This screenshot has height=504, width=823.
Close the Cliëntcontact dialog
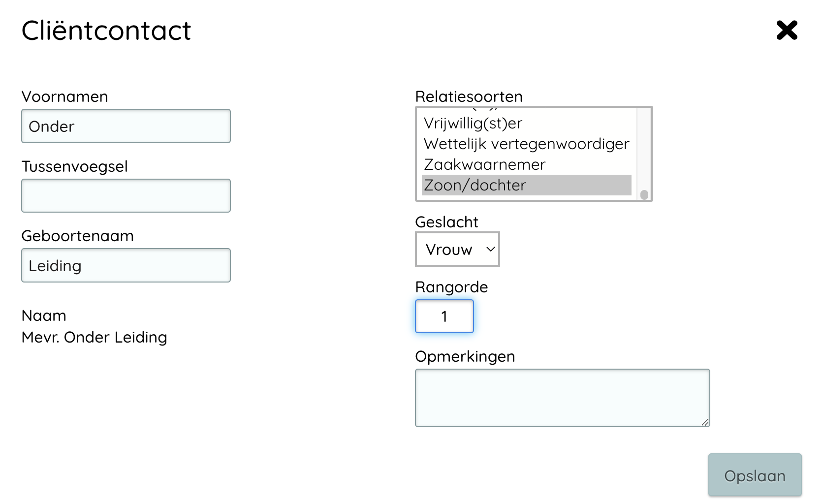(x=787, y=31)
